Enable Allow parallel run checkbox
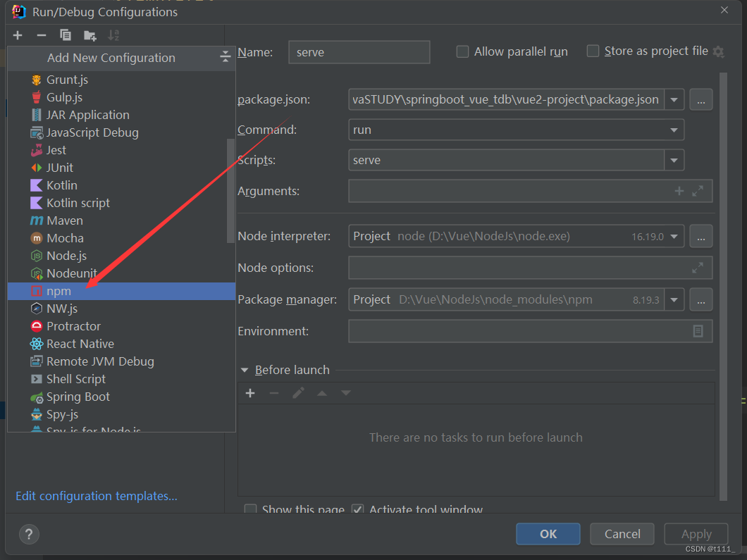Viewport: 747px width, 560px height. (x=462, y=51)
